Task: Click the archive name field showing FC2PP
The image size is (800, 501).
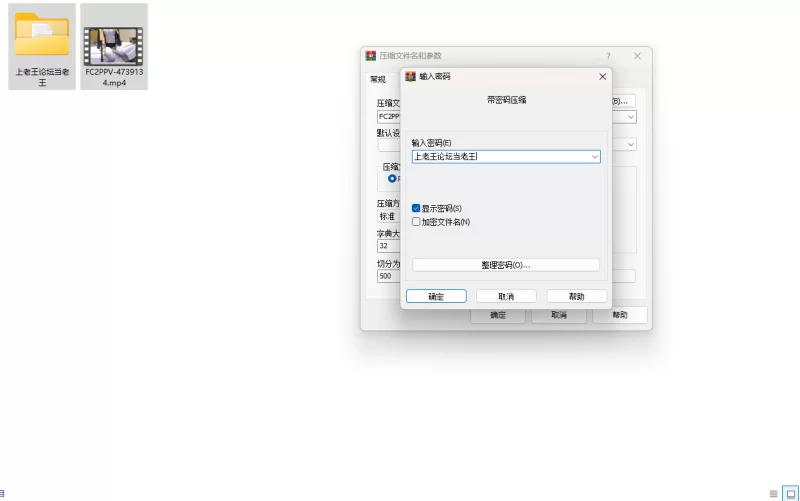Action: tap(389, 117)
